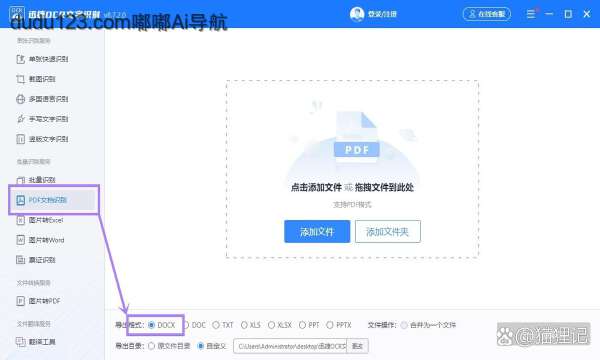Select the 截图识别 screenshot recognition tool

(x=36, y=79)
